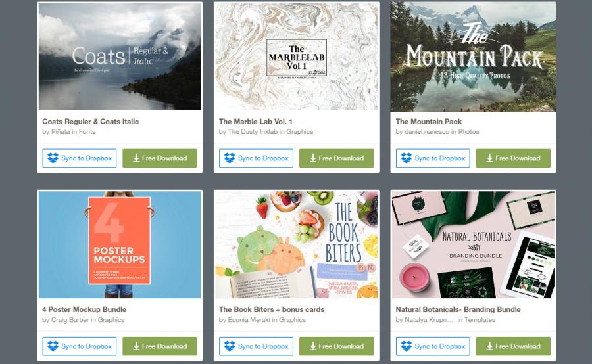Viewport: 592px width, 364px height.
Task: Click download arrow icon for Natural Botanicals
Action: tap(489, 346)
